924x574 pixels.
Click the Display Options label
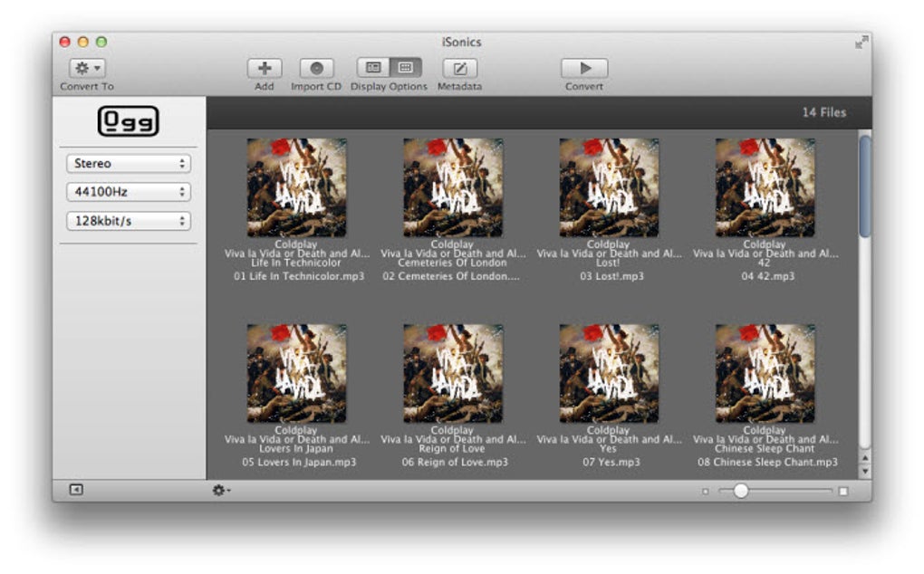[x=389, y=87]
